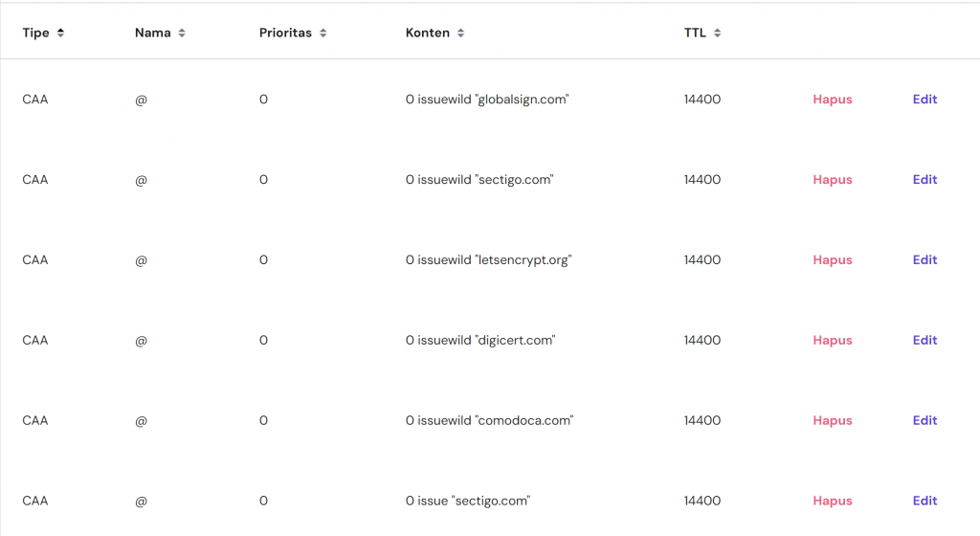Hapus the issuewild sectigo.com record
The width and height of the screenshot is (980, 536).
click(x=832, y=180)
